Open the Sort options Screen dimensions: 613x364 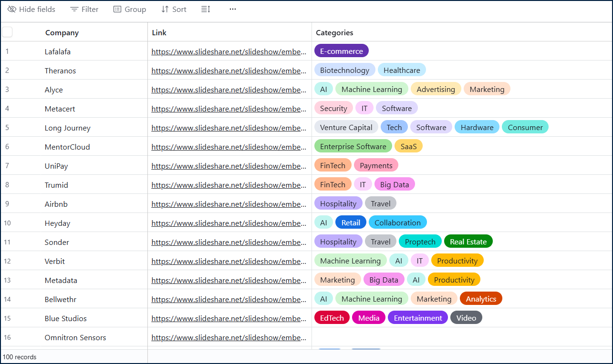[174, 10]
